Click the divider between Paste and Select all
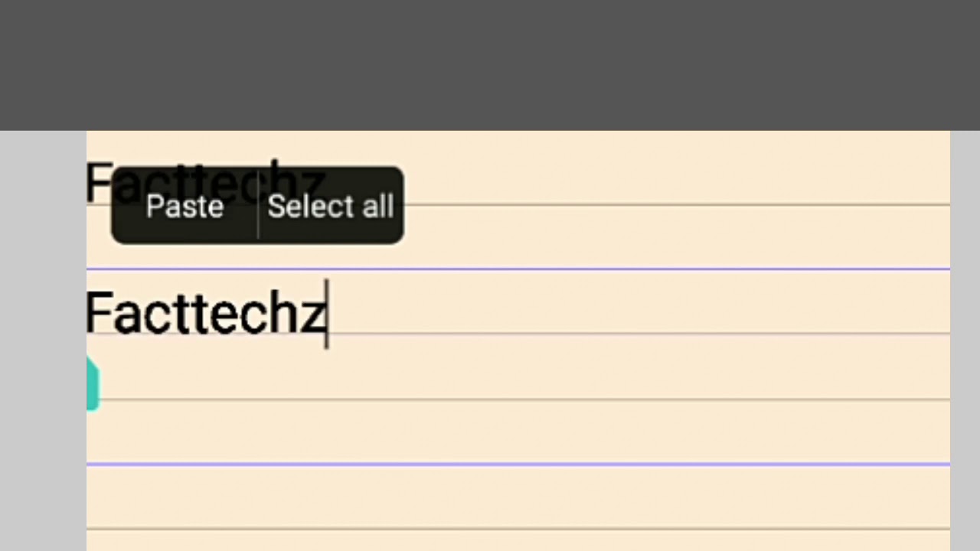980x551 pixels. pyautogui.click(x=258, y=206)
